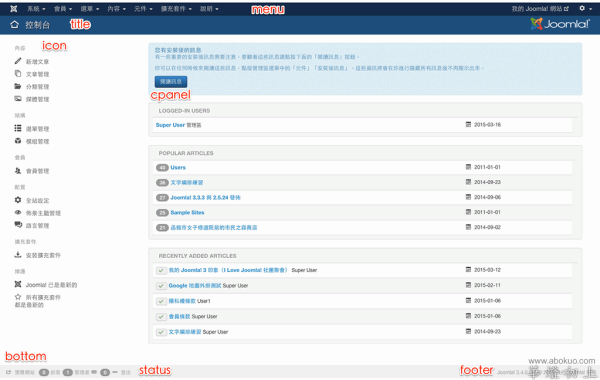Click the date 2015-03-12
This screenshot has width=600, height=380.
pos(487,270)
